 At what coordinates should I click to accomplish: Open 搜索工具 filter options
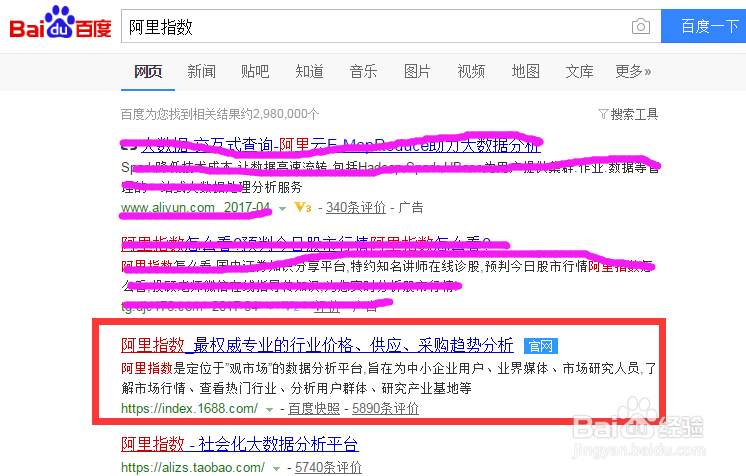tap(634, 114)
